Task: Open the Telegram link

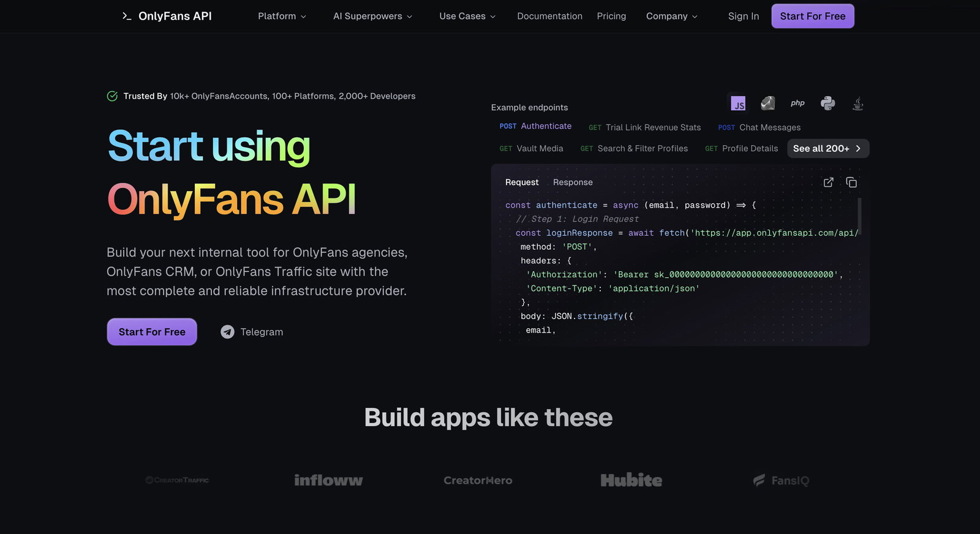Action: pos(252,332)
